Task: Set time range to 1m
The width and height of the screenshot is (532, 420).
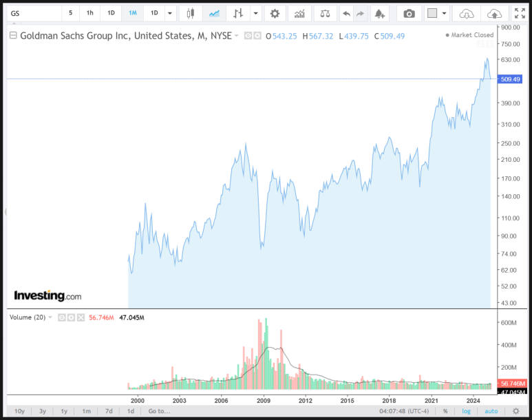Action: pyautogui.click(x=87, y=411)
